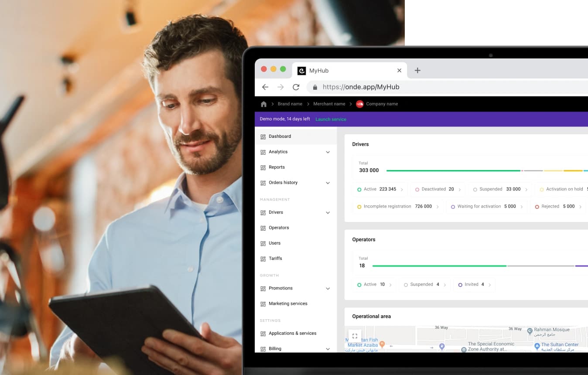The width and height of the screenshot is (588, 375).
Task: Select the Suspended operators status chip
Action: tap(425, 285)
